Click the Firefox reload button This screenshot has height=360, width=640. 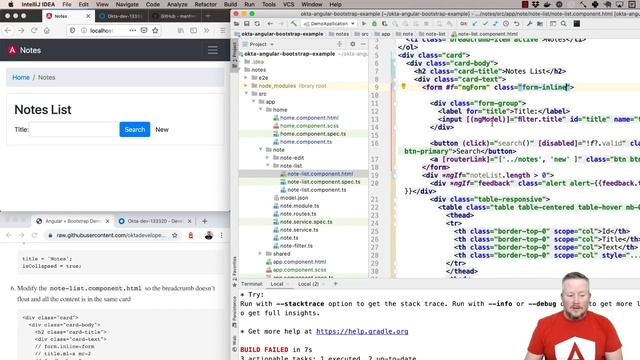(34, 31)
